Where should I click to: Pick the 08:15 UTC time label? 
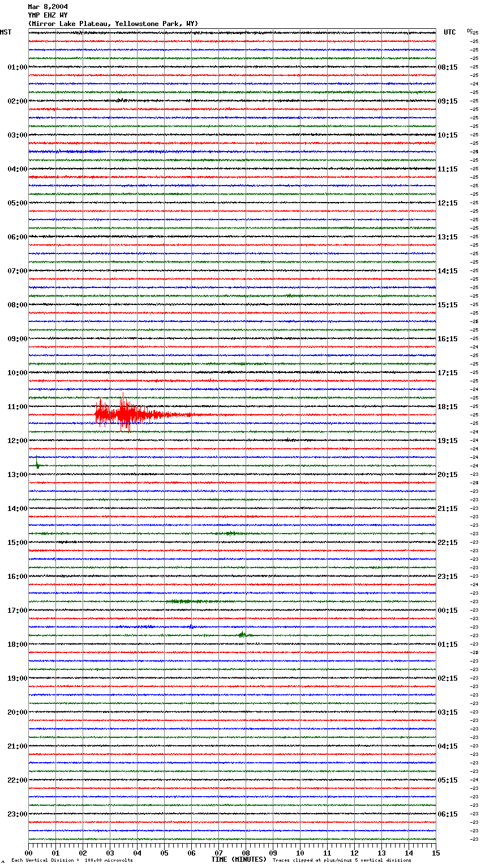tap(448, 67)
